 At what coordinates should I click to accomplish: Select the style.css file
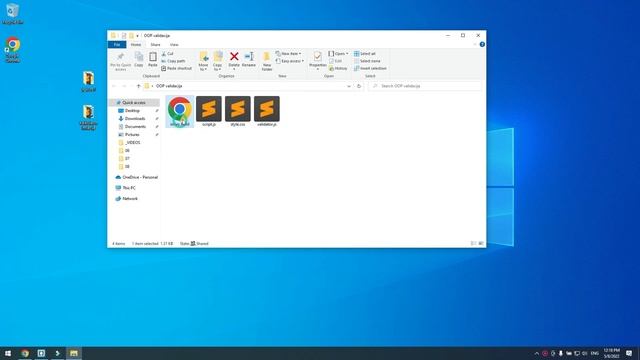coord(238,111)
